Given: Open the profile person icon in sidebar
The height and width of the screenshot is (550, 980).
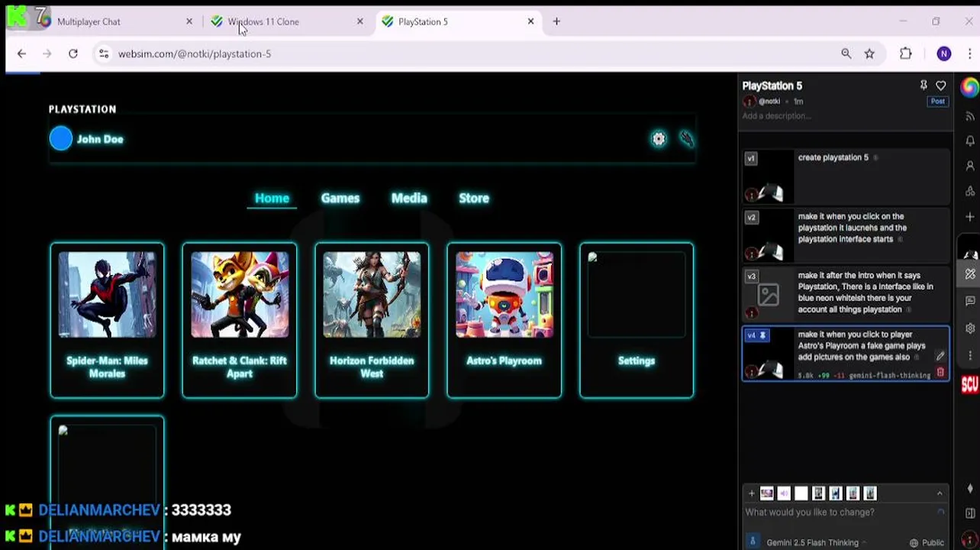Looking at the screenshot, I should pyautogui.click(x=970, y=166).
